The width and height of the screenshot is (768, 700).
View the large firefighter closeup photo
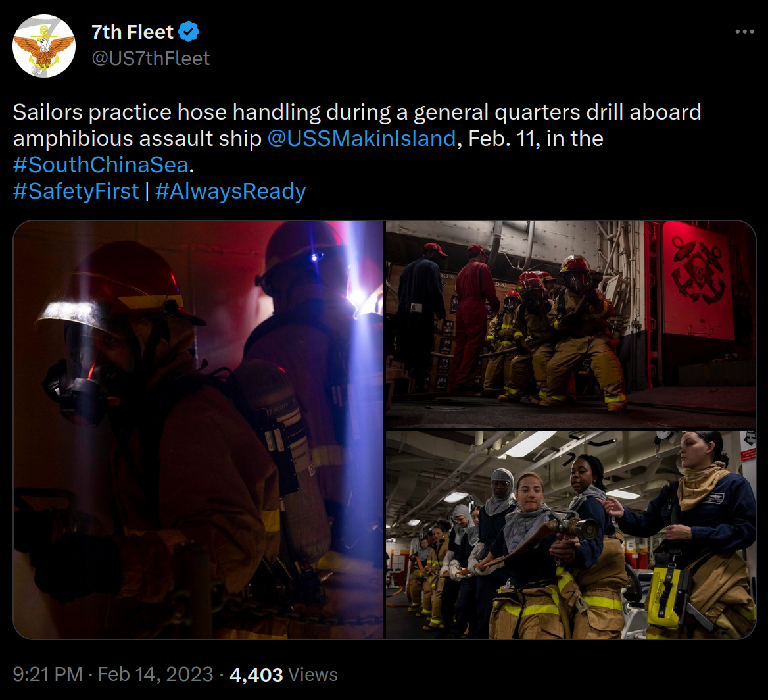click(199, 430)
